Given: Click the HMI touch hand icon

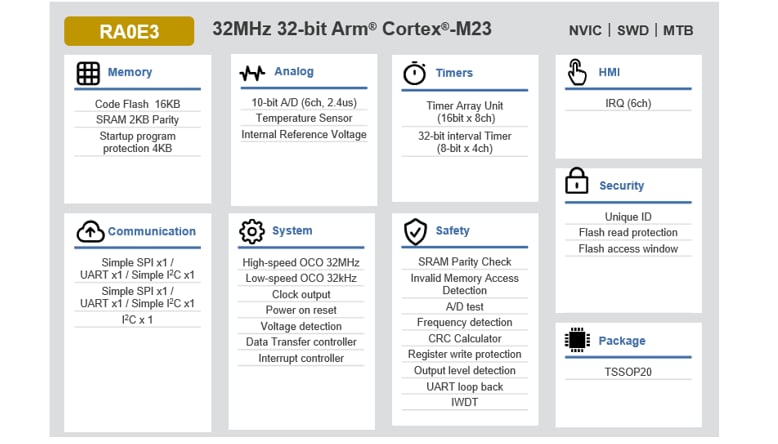Looking at the screenshot, I should 577,72.
